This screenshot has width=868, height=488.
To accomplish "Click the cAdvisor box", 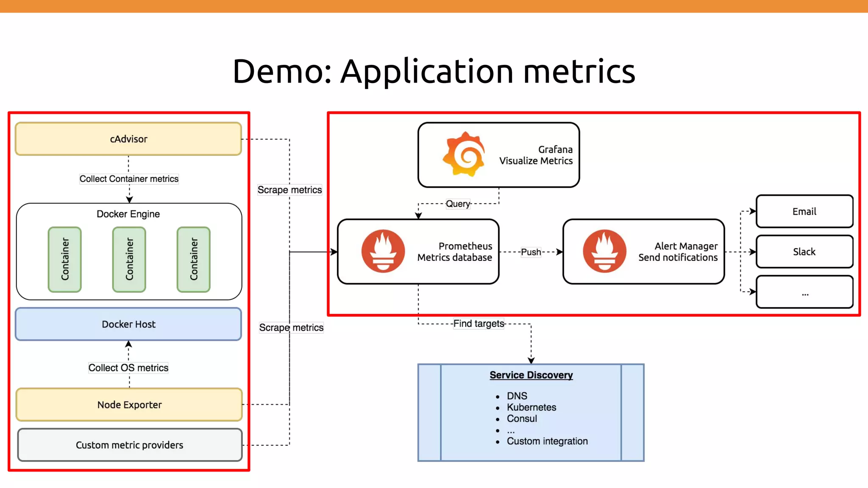I will [x=128, y=139].
